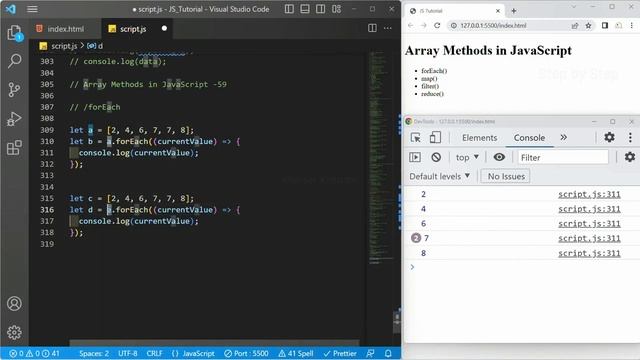Switch to DevTools Console tab
640x360 pixels.
pos(529,138)
